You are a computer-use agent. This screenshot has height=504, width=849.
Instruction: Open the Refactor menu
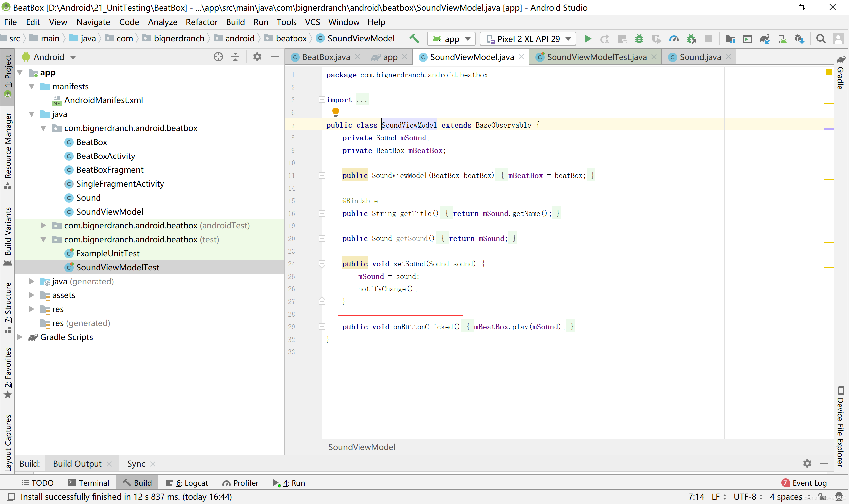tap(201, 22)
